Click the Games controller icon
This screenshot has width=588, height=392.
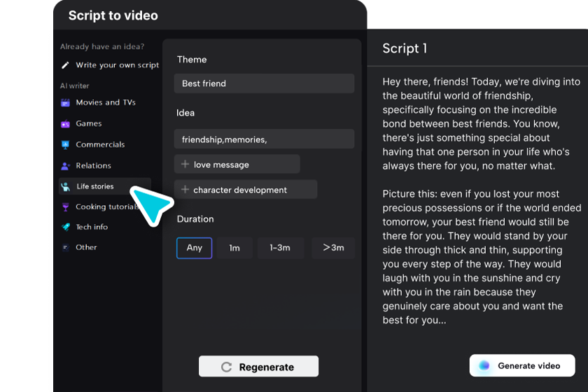tap(65, 124)
